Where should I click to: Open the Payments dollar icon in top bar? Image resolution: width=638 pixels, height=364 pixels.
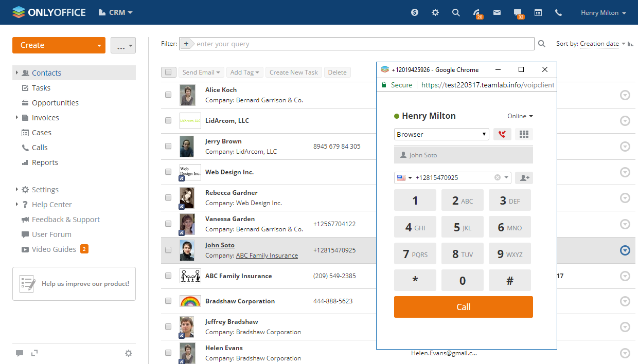coord(415,12)
